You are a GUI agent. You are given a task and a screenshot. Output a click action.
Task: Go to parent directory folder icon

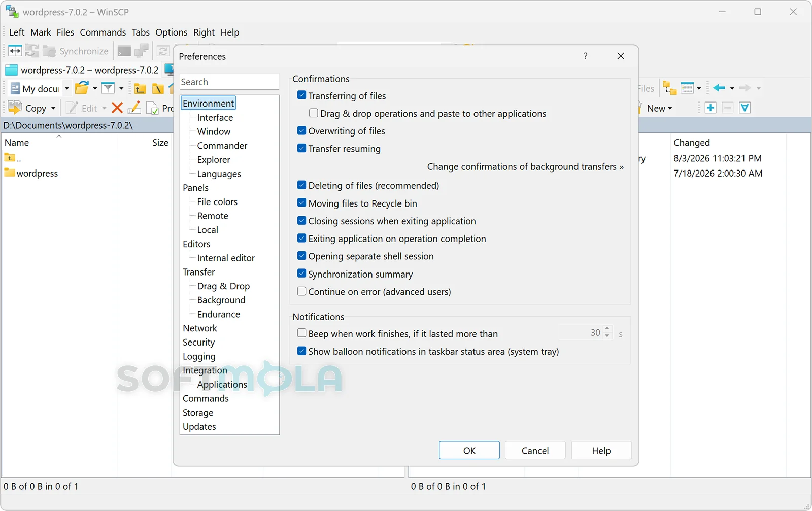140,89
